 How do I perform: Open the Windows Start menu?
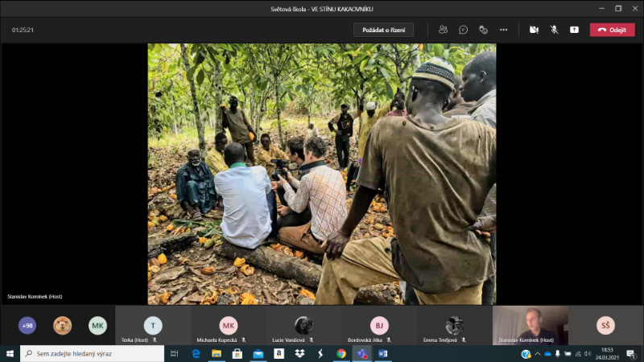pyautogui.click(x=10, y=353)
